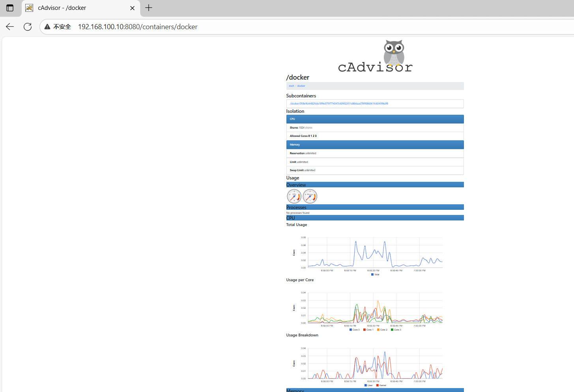Click the not-secure warning icon in address bar

tap(47, 27)
